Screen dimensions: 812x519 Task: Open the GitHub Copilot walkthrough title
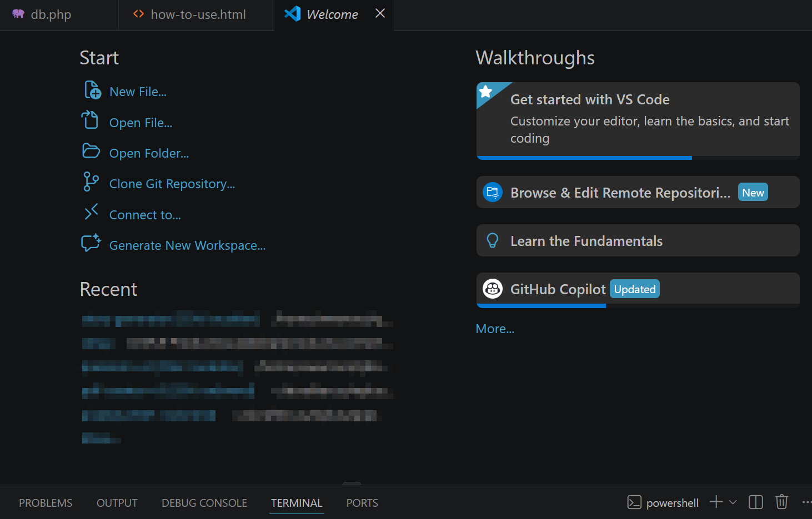pyautogui.click(x=558, y=289)
